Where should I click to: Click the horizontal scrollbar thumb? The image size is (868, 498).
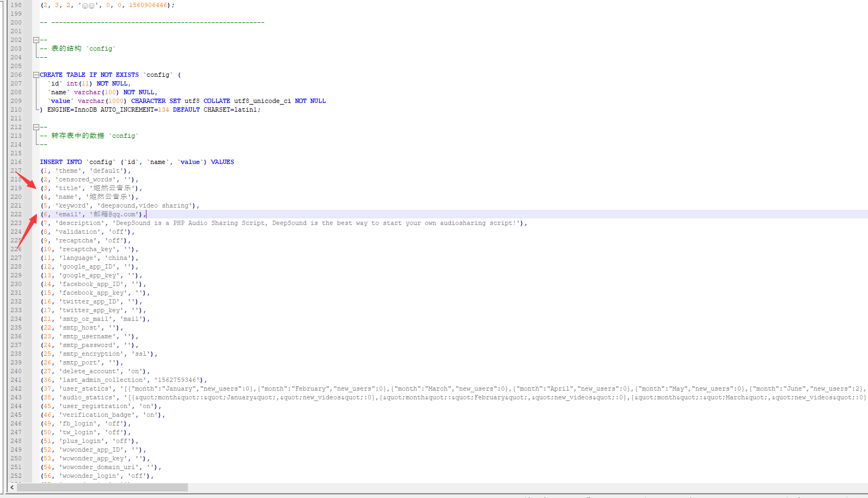(x=102, y=487)
